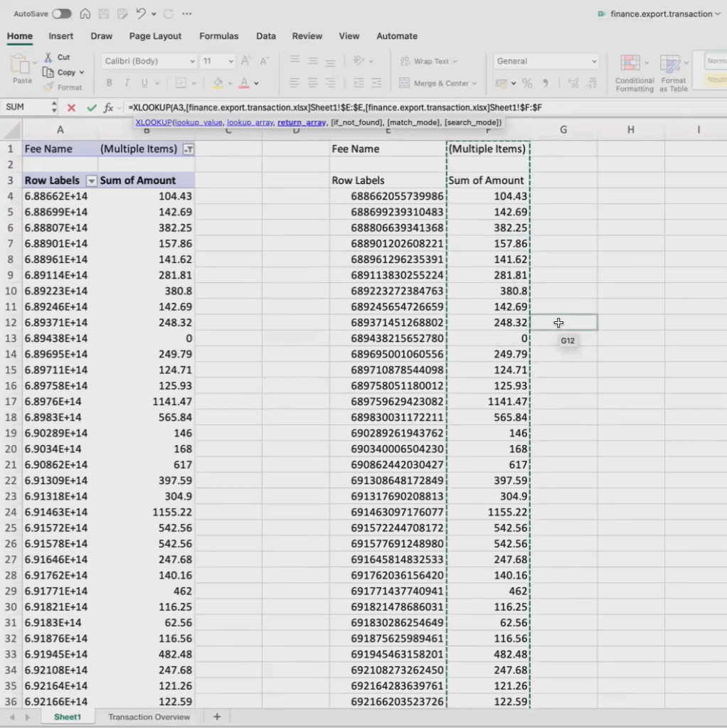Open the Formulas ribbon tab

[x=218, y=36]
